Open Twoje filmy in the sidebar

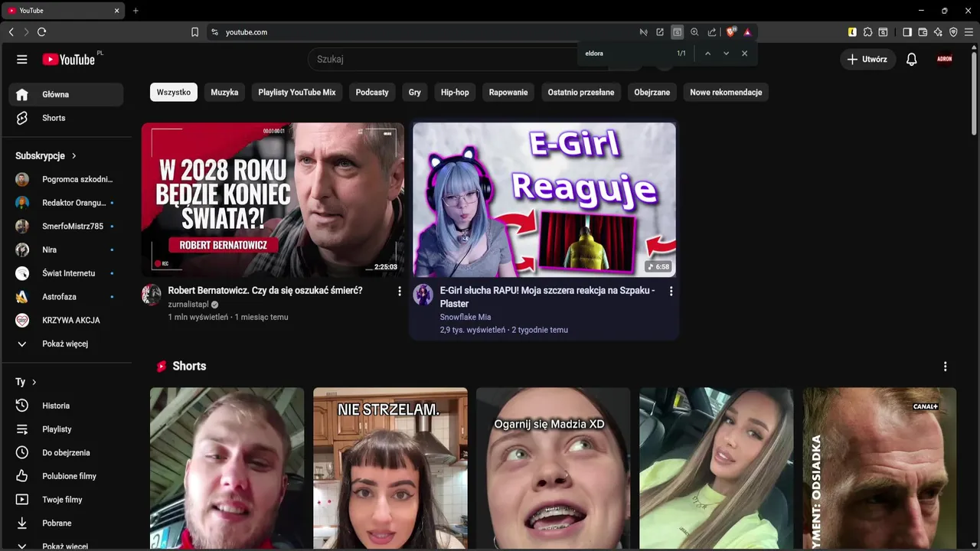pyautogui.click(x=66, y=500)
